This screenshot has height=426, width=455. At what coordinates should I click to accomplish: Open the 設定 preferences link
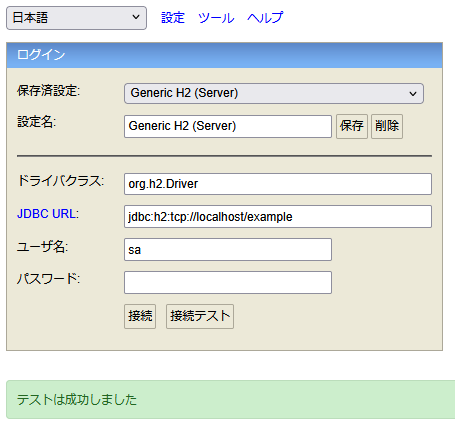tap(173, 18)
